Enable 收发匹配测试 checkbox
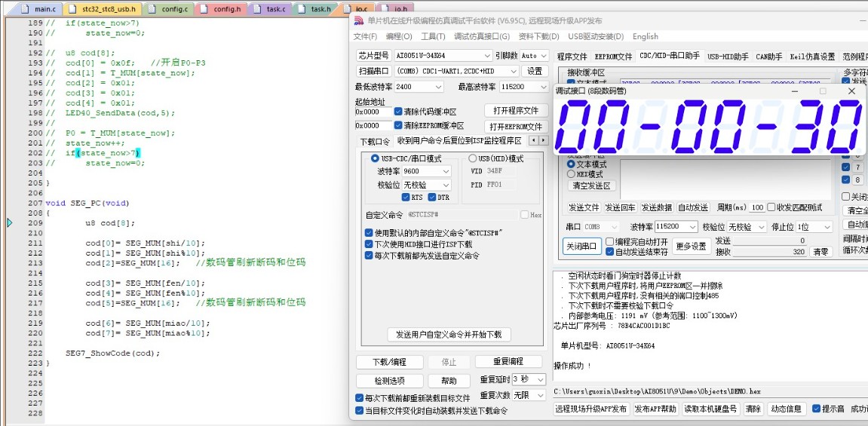 coord(771,207)
